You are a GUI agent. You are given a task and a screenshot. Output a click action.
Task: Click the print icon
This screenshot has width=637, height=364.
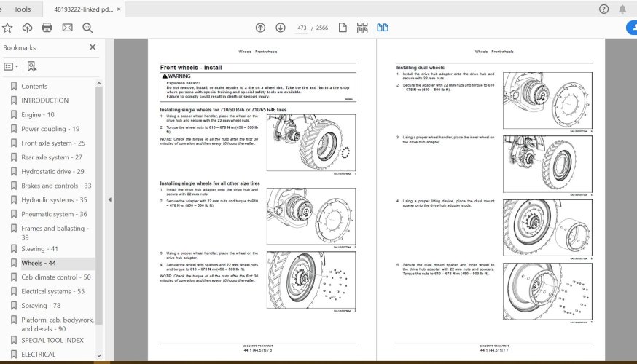(47, 28)
